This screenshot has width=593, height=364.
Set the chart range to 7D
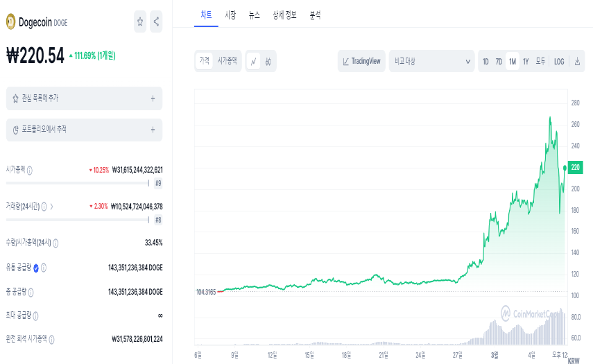click(x=499, y=61)
